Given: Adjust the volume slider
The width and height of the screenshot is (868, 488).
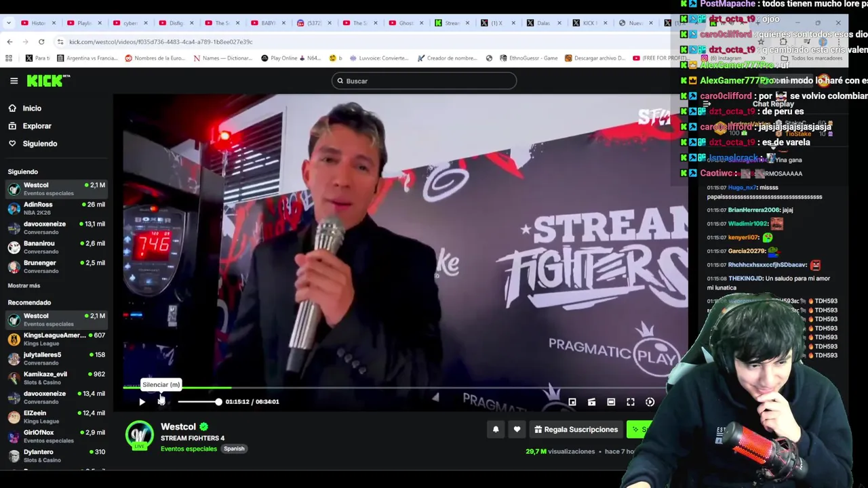Looking at the screenshot, I should 199,402.
